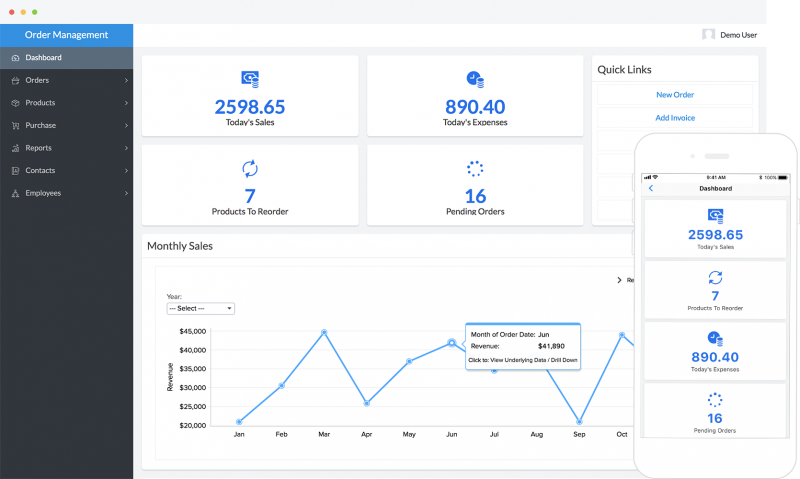Screen dimensions: 800x479
Task: Open the Year select dropdown
Action: [200, 309]
